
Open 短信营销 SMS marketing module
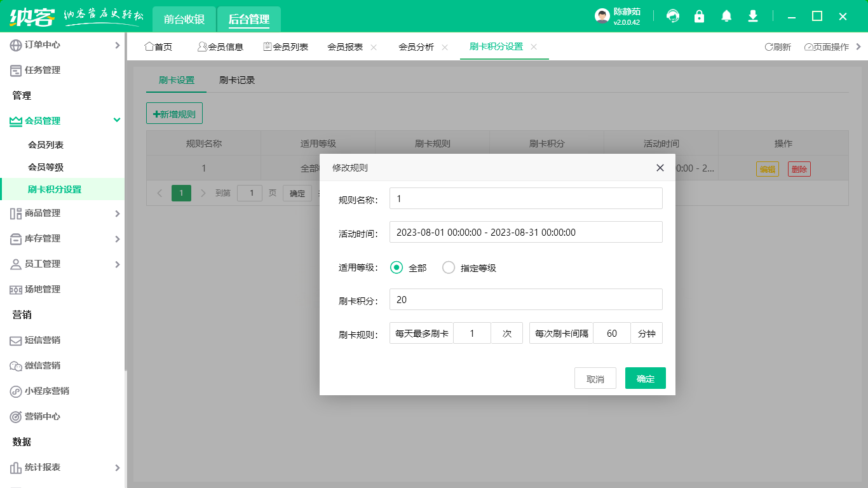[14, 341]
